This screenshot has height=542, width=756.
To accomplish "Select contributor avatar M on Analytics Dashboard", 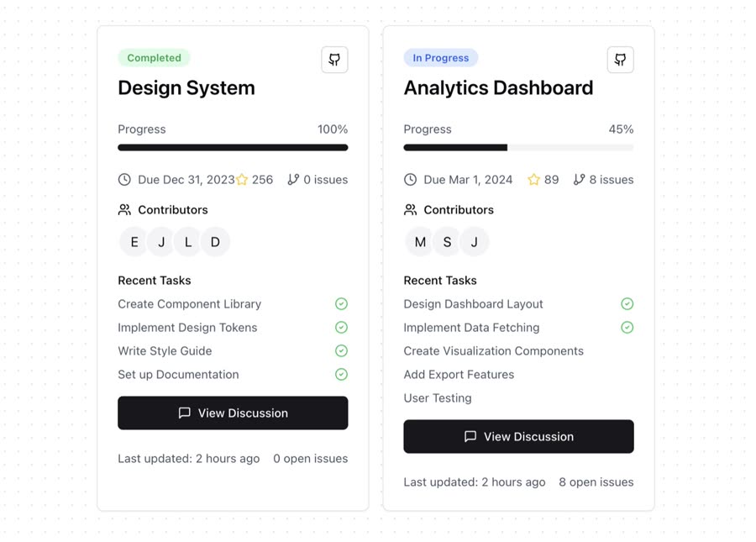I will [421, 242].
